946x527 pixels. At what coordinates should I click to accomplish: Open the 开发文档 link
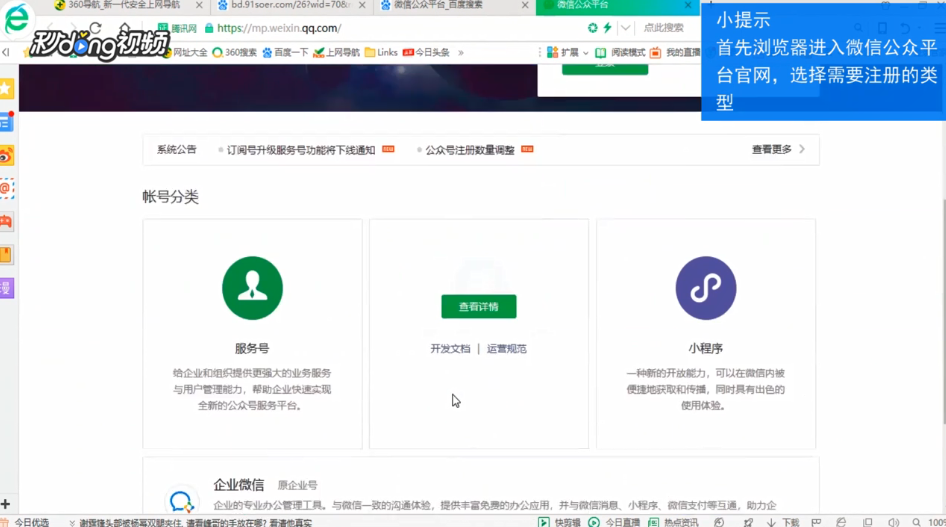pyautogui.click(x=450, y=349)
